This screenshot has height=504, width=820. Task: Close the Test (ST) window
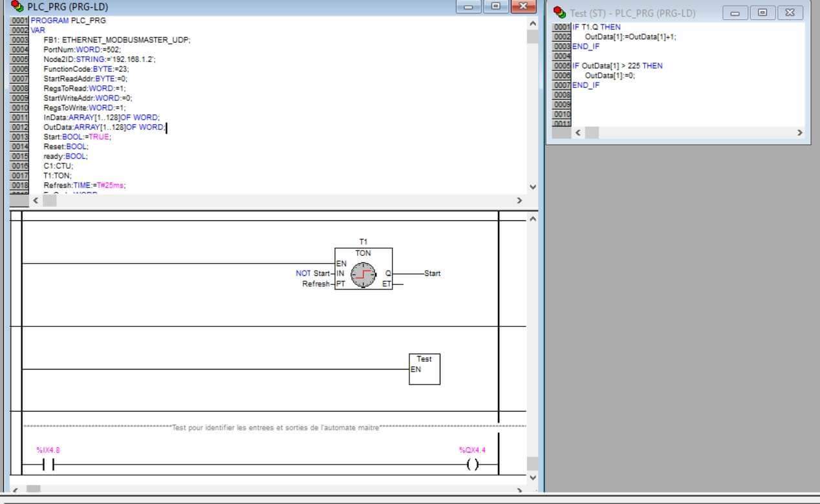point(790,12)
